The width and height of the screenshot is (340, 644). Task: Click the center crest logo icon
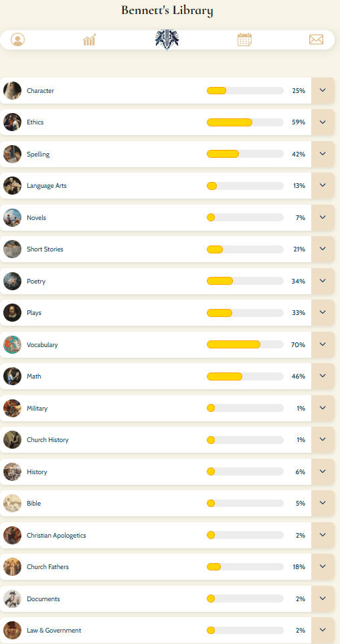(x=167, y=40)
